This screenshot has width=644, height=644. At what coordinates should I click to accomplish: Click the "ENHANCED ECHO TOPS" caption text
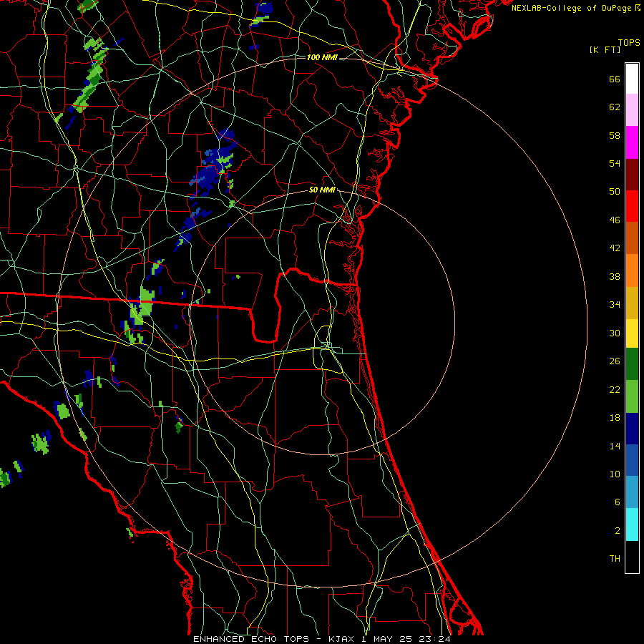pyautogui.click(x=251, y=639)
